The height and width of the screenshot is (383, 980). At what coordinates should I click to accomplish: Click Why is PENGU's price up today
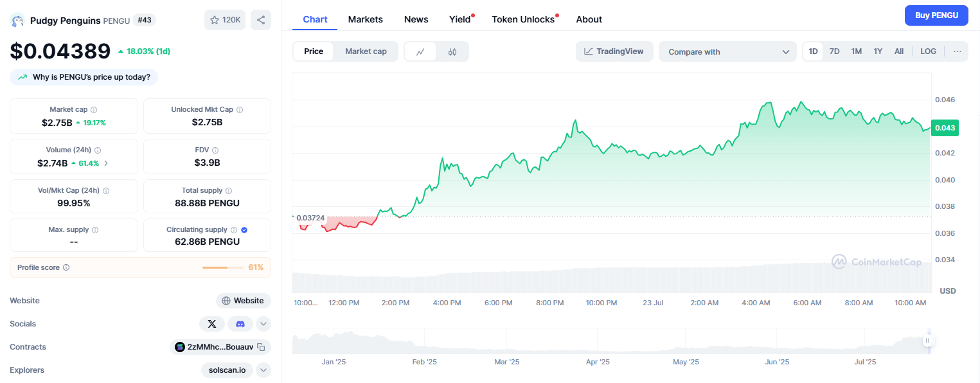pos(84,77)
